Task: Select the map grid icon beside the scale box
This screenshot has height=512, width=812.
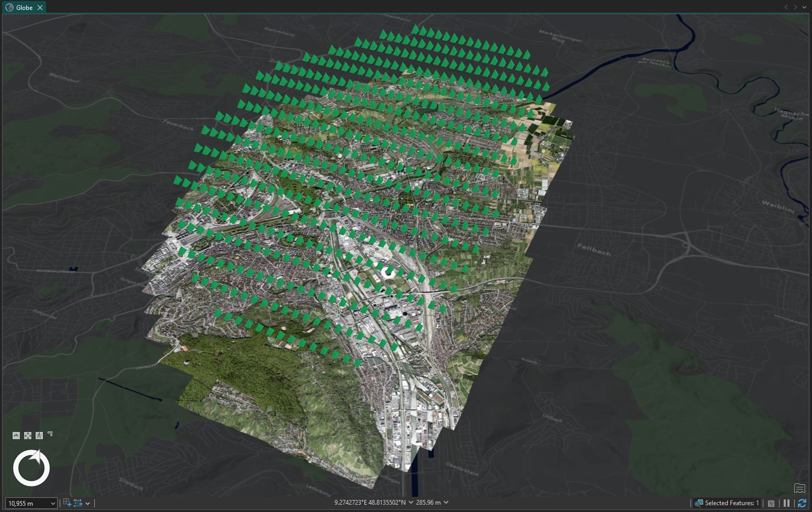Action: pyautogui.click(x=67, y=503)
